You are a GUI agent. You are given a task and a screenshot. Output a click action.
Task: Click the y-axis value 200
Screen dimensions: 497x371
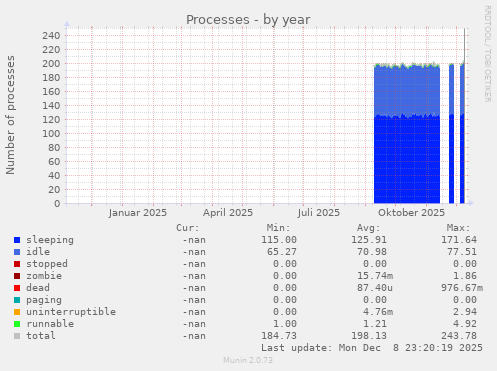click(51, 64)
